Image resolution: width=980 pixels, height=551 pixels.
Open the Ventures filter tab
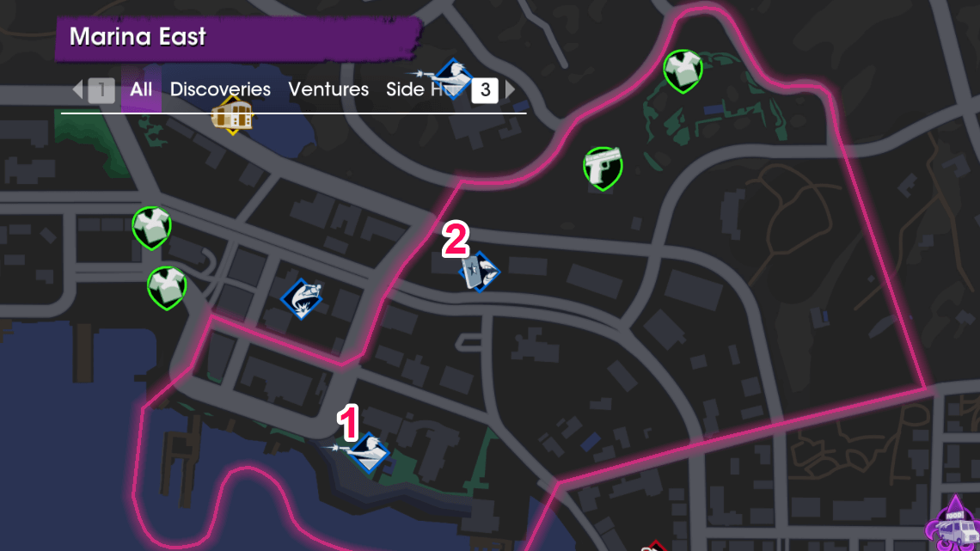click(x=328, y=89)
